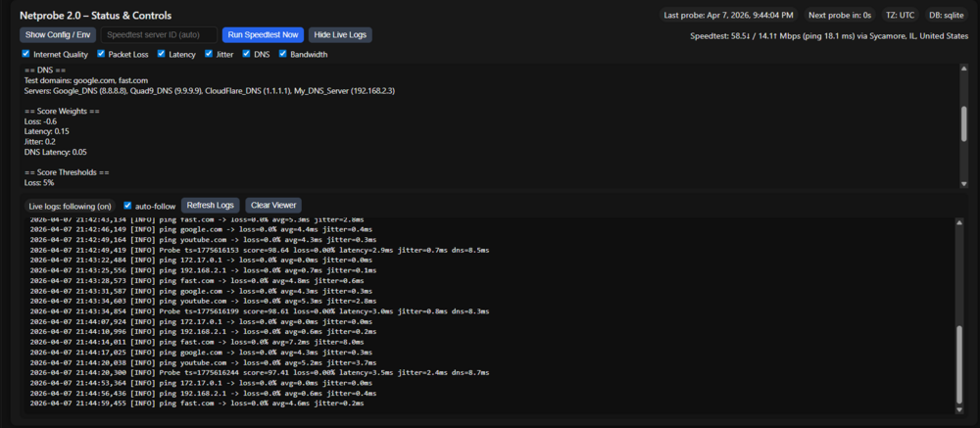Toggle the DNS checkbox

[x=246, y=54]
